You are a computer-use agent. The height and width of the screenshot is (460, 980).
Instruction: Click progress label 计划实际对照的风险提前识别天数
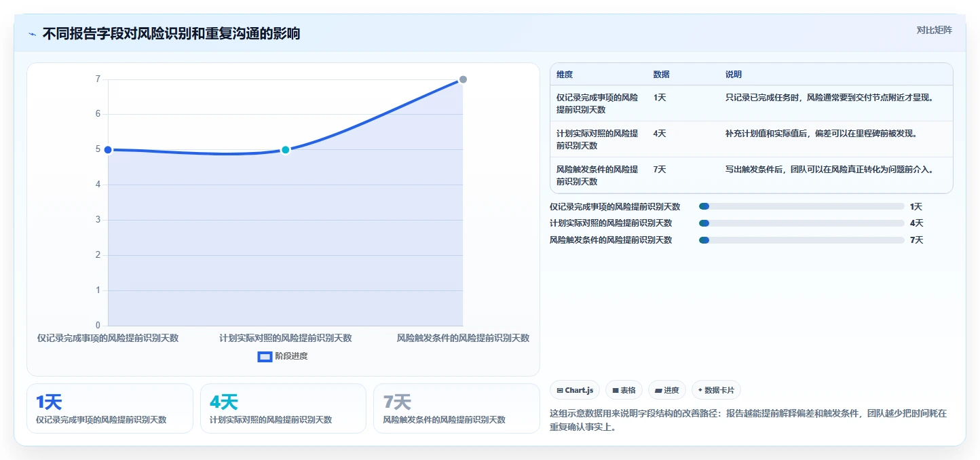click(611, 223)
